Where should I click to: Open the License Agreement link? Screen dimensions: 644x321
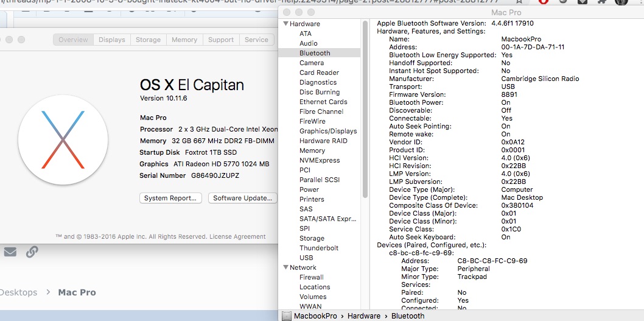click(237, 237)
